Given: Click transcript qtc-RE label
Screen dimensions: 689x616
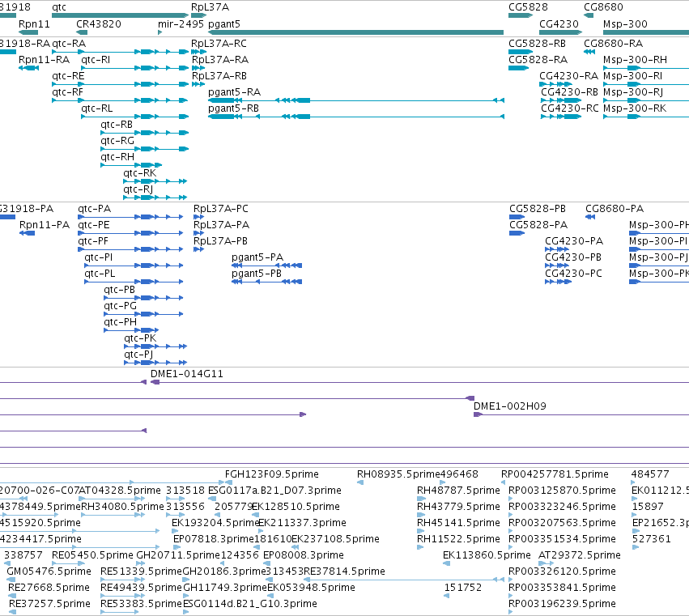Looking at the screenshot, I should click(x=68, y=76).
